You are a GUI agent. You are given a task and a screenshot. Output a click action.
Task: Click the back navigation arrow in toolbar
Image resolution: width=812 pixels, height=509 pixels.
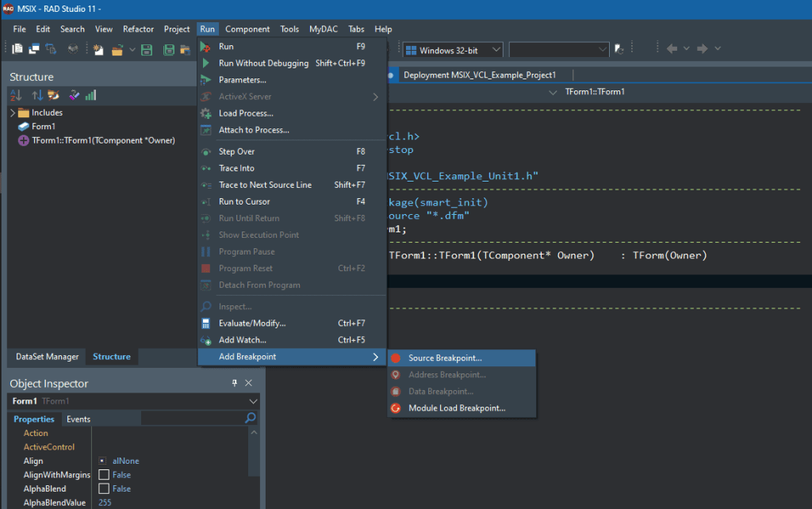(x=672, y=48)
